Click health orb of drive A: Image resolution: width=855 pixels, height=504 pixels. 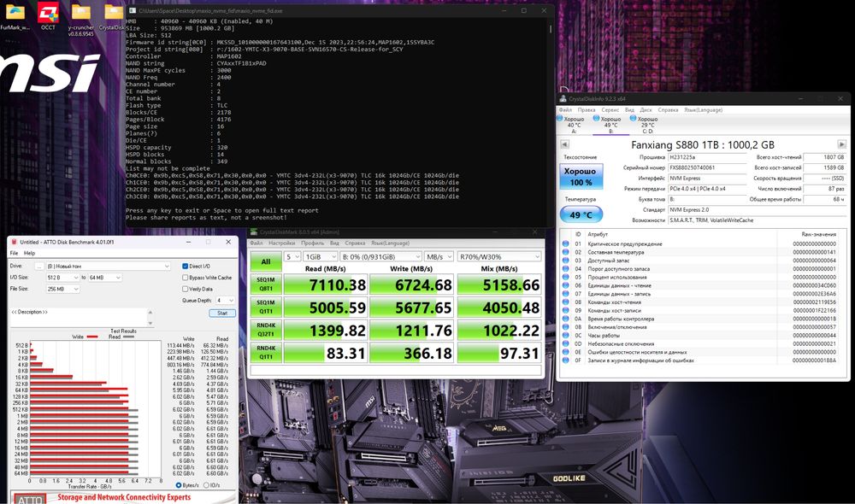pos(560,118)
